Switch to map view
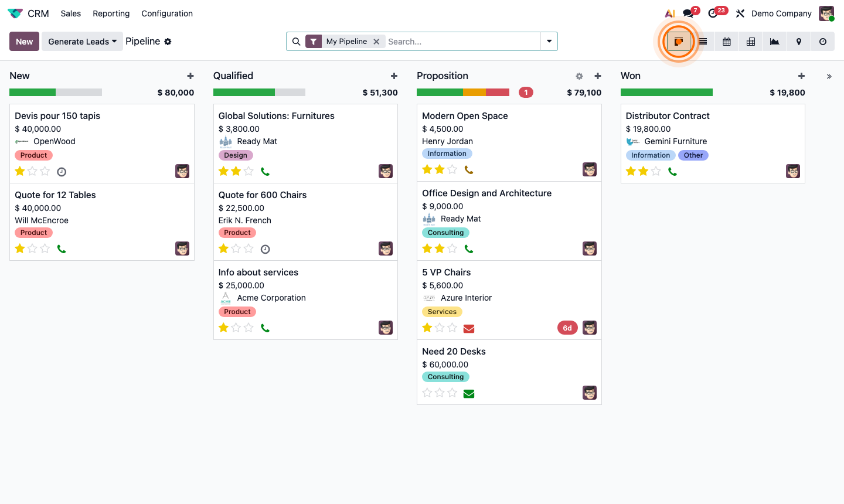 click(798, 41)
